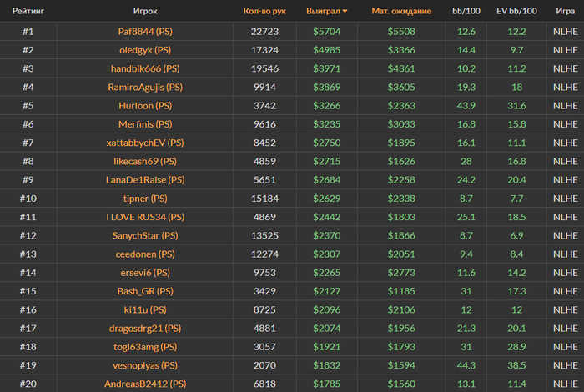Screen dimensions: 584x392
Task: Sort by Кол-во рук column header
Action: [264, 11]
